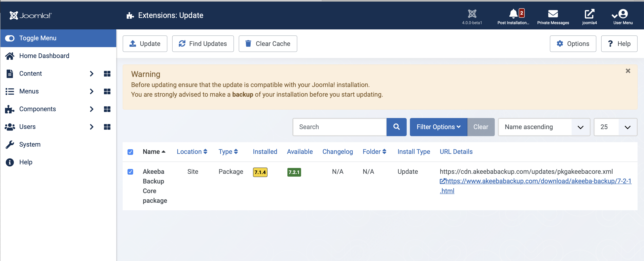This screenshot has width=644, height=261.
Task: Click the Joomla! logo
Action: click(x=31, y=16)
